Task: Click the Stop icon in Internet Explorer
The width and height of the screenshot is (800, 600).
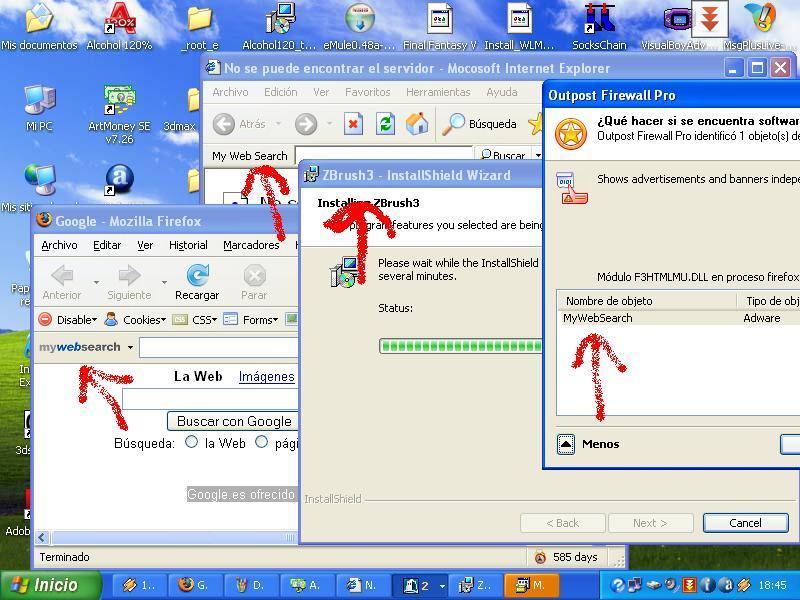Action: pos(353,124)
